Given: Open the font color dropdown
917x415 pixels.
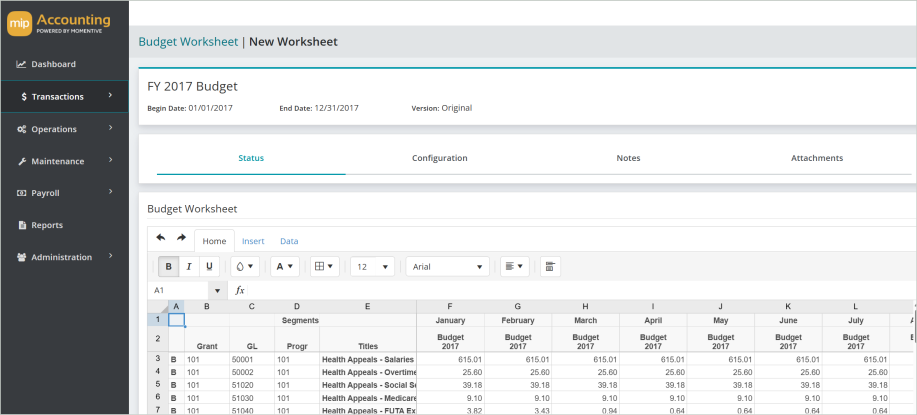Looking at the screenshot, I should click(284, 266).
